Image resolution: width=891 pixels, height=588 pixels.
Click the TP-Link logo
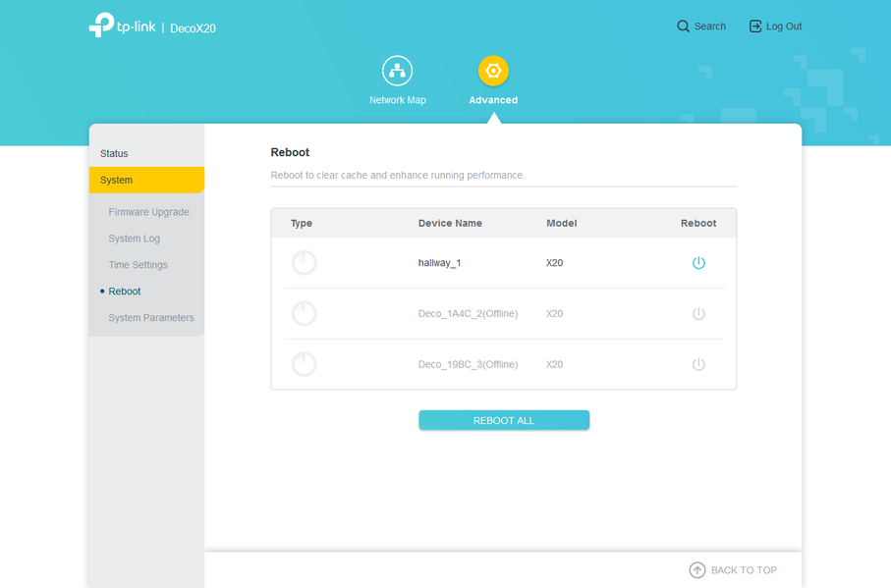pos(122,25)
